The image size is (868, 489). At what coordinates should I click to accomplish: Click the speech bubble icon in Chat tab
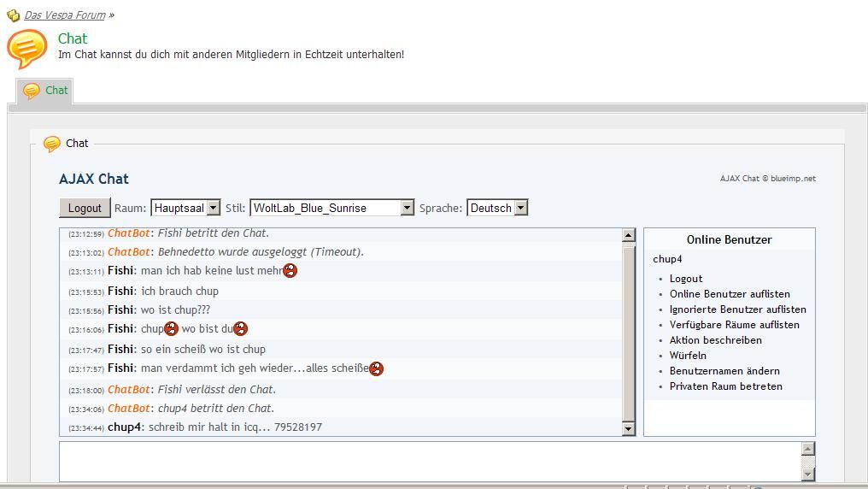click(x=32, y=91)
